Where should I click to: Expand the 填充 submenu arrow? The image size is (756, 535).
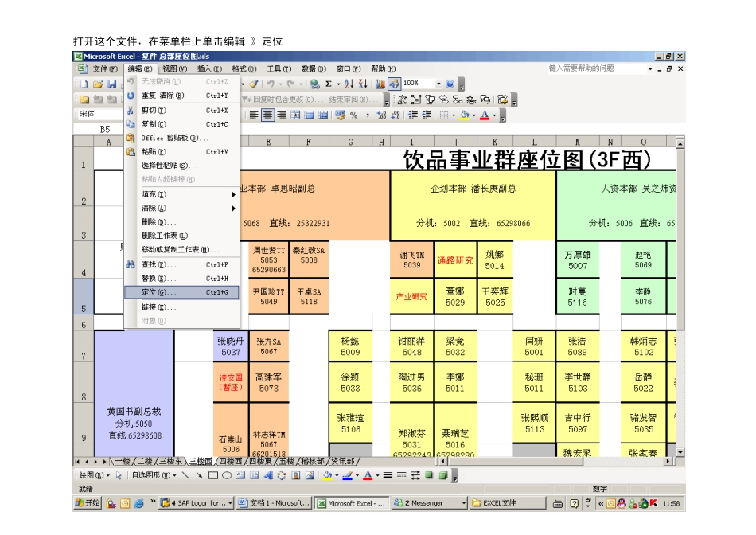[233, 194]
